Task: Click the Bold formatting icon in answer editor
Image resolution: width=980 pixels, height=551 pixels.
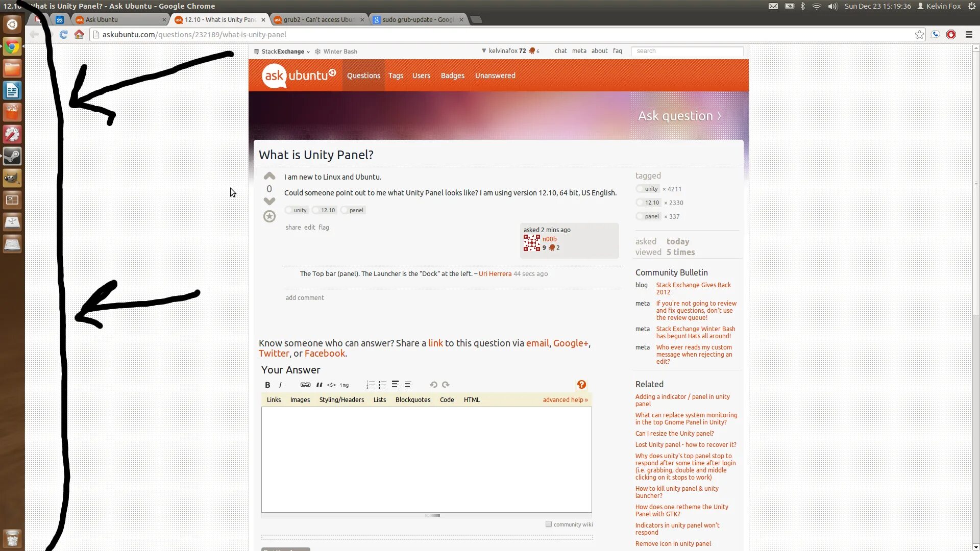Action: [267, 385]
